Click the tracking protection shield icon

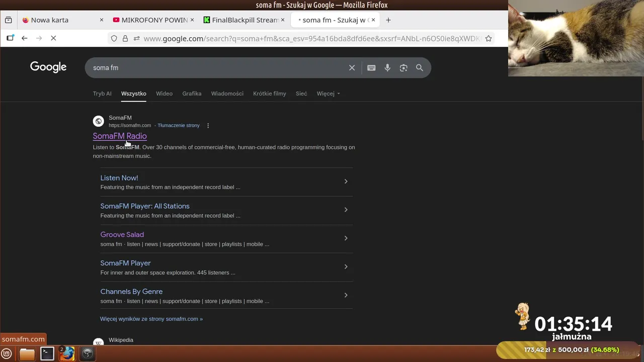pos(114,39)
